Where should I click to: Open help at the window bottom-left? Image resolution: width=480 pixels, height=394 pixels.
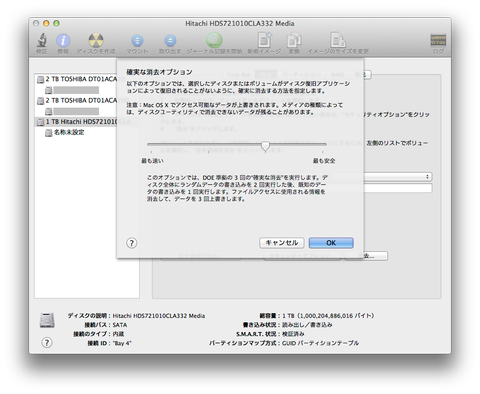click(47, 342)
